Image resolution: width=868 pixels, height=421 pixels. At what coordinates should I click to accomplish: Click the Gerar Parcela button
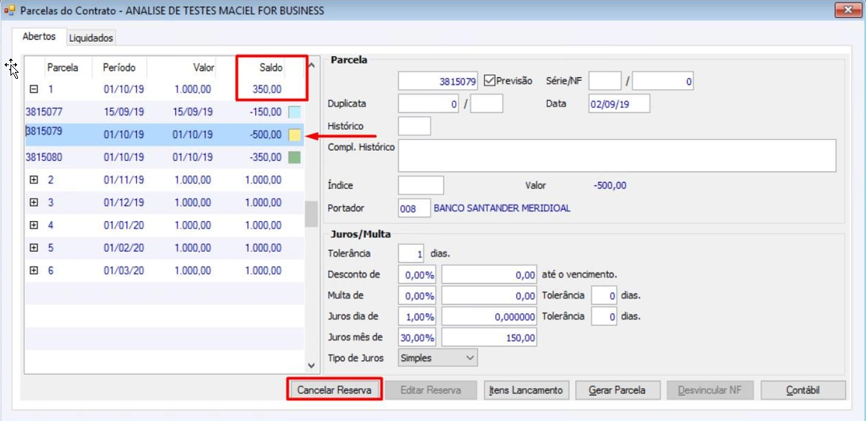618,390
